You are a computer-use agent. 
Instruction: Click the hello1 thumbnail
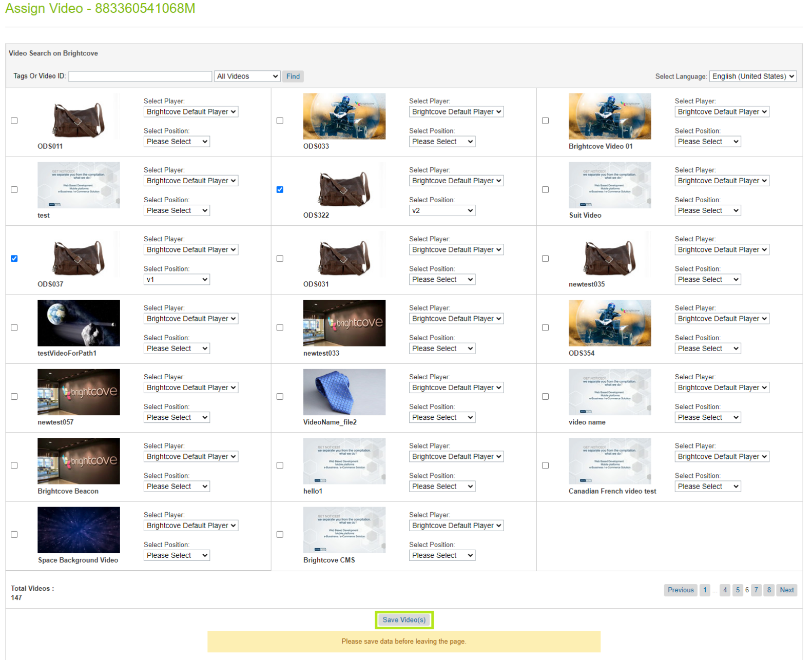tap(344, 461)
